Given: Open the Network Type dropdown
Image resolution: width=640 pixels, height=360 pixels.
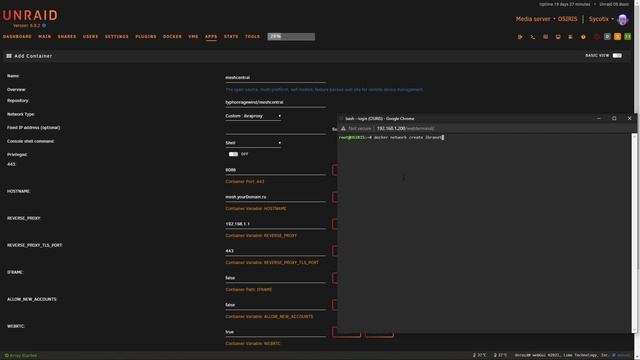Looking at the screenshot, I should tap(253, 116).
